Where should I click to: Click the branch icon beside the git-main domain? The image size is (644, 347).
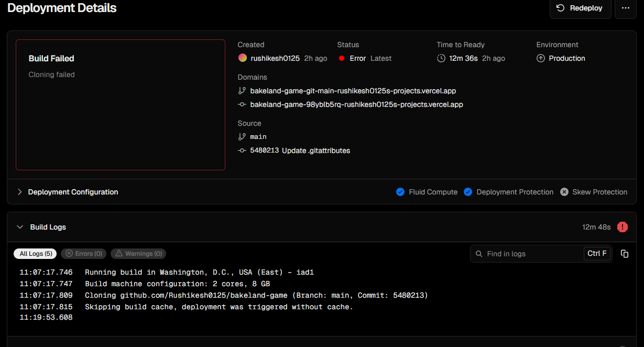[242, 91]
